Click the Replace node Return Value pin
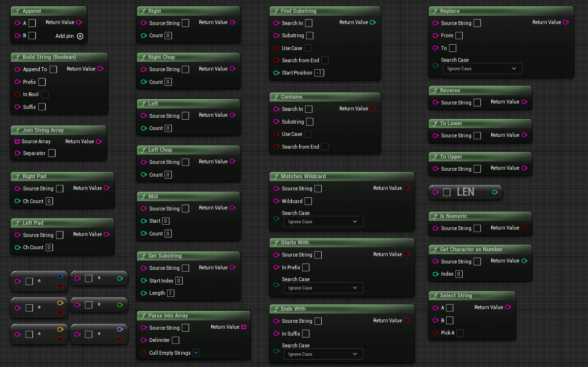Viewport: 588px width, 367px height. pyautogui.click(x=566, y=23)
